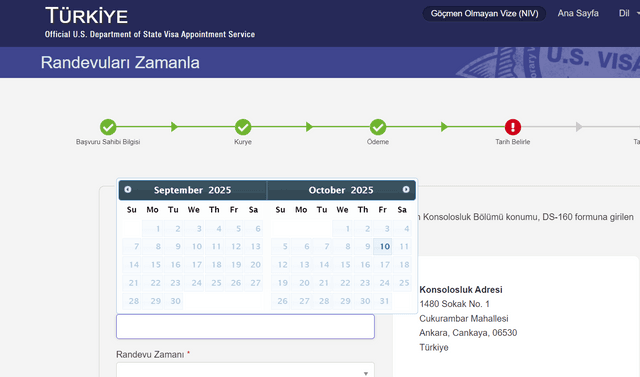The height and width of the screenshot is (377, 640).
Task: Go to Ana Sayfa
Action: coord(578,13)
